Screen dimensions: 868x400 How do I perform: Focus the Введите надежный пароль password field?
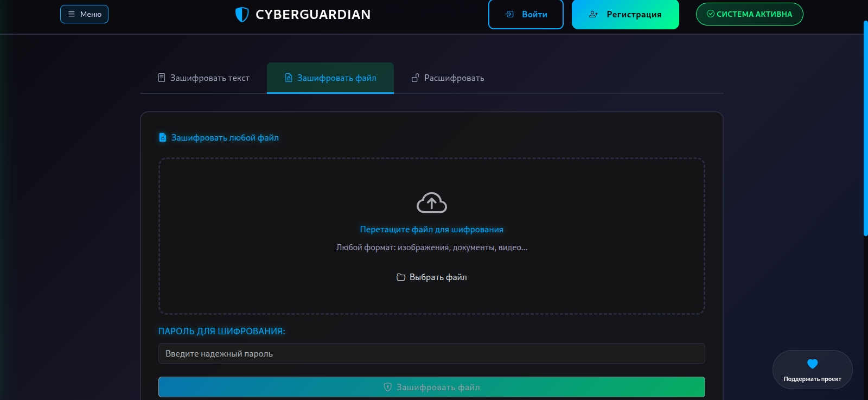click(432, 353)
